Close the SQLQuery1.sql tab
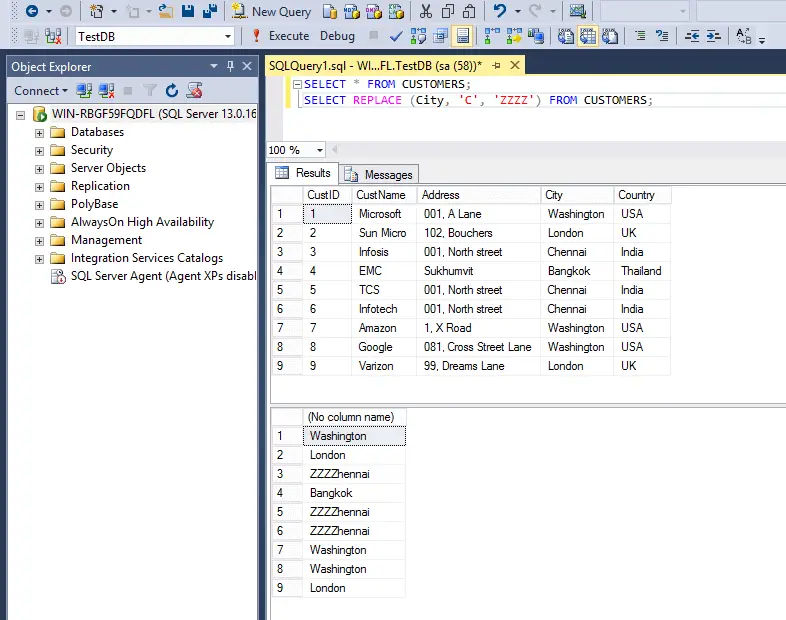This screenshot has height=620, width=786. (x=515, y=65)
